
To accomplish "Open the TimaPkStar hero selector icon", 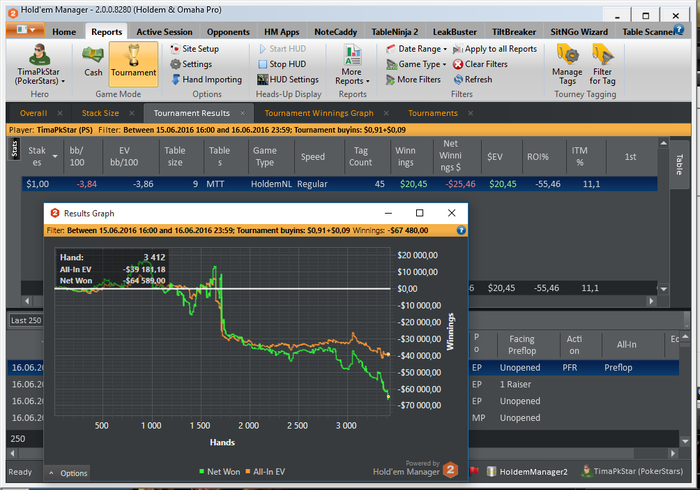I will click(x=39, y=65).
